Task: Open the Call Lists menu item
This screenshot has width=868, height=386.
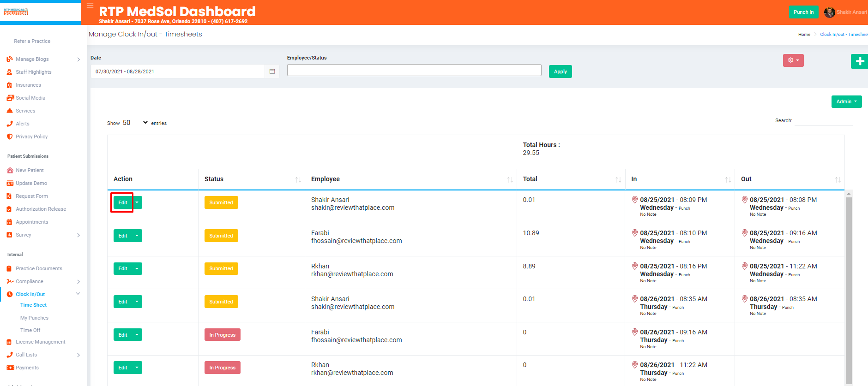Action: click(x=26, y=355)
